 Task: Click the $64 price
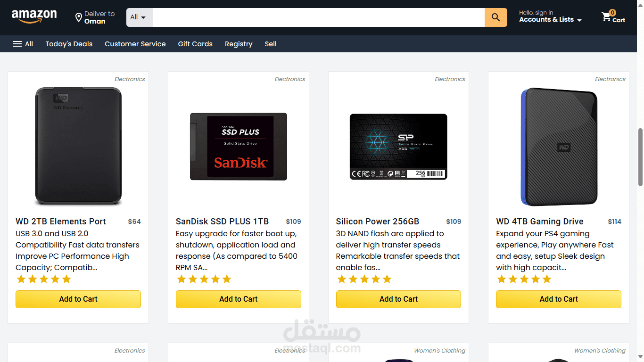click(134, 222)
